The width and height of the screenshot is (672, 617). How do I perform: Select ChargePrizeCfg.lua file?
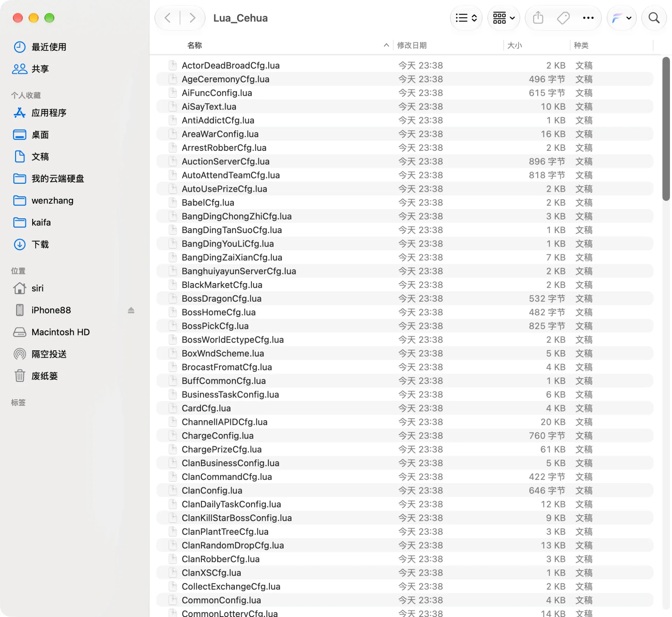[405, 449]
